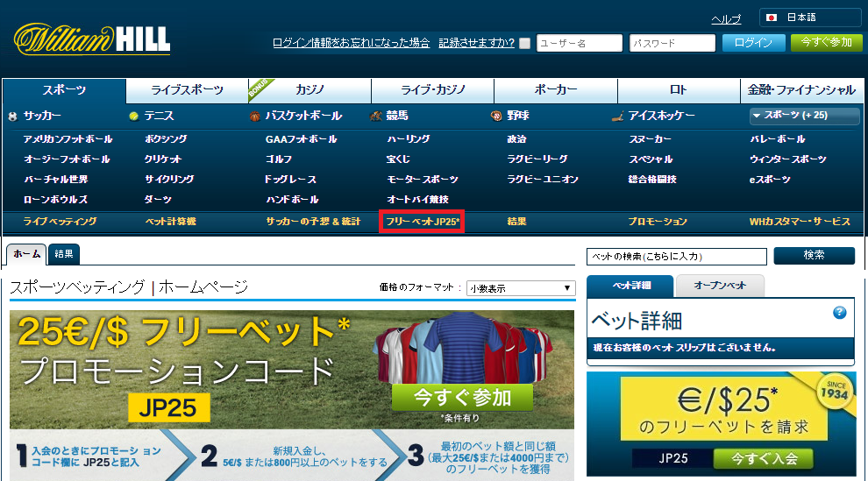Open the eスポーツ link
This screenshot has width=868, height=481.
pyautogui.click(x=770, y=179)
